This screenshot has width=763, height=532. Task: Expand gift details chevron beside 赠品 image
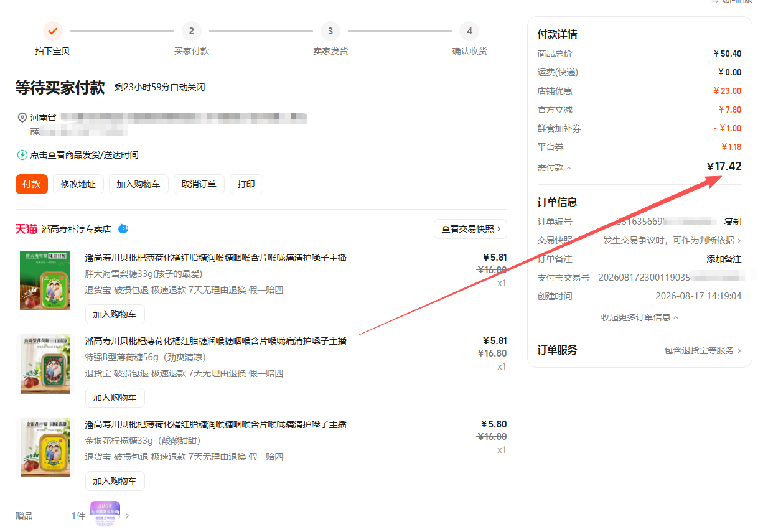point(128,516)
